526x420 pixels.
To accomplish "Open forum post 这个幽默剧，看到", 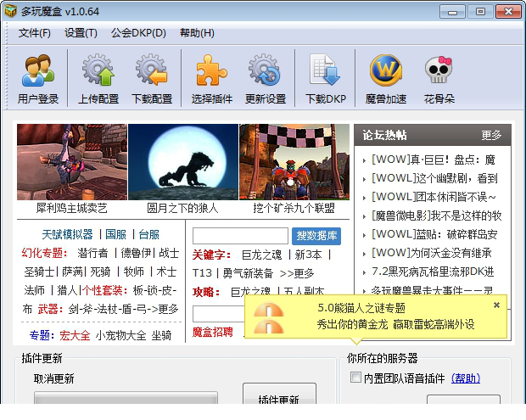I will pos(434,178).
